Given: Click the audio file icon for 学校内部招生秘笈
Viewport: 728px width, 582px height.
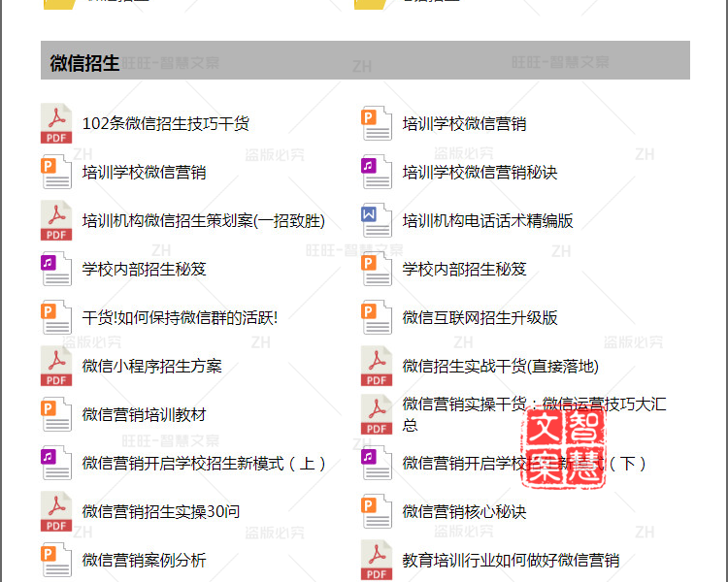Looking at the screenshot, I should click(x=56, y=269).
